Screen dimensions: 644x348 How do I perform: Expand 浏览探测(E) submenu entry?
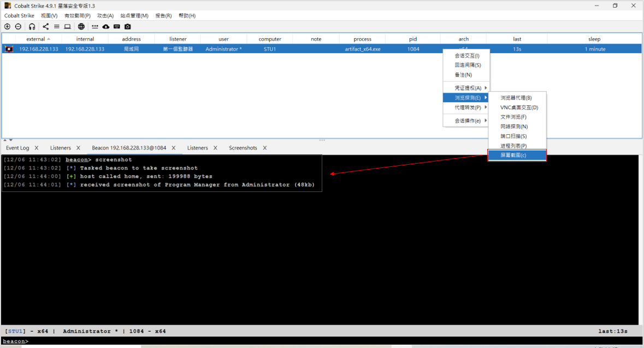466,98
